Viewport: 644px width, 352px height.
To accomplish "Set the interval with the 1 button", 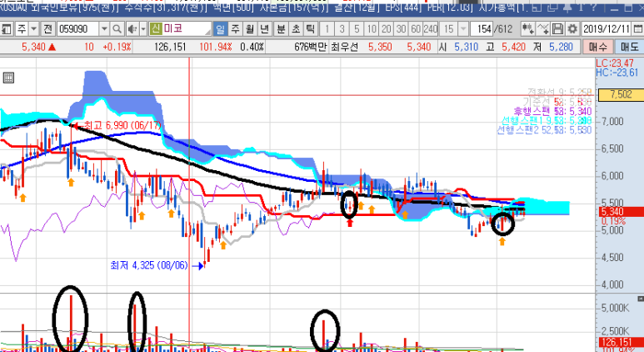I will click(327, 29).
